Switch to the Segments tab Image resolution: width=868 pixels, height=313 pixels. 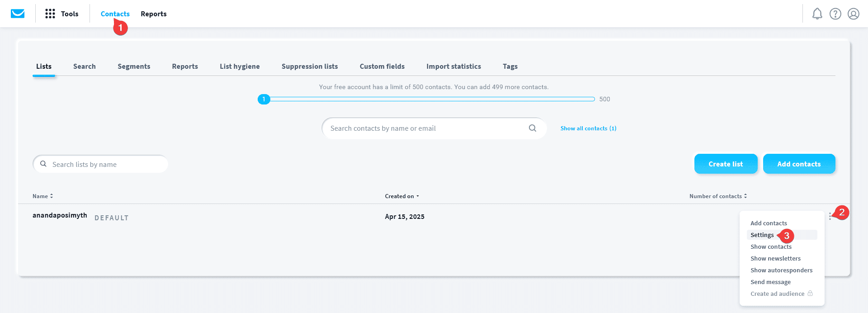pos(134,66)
